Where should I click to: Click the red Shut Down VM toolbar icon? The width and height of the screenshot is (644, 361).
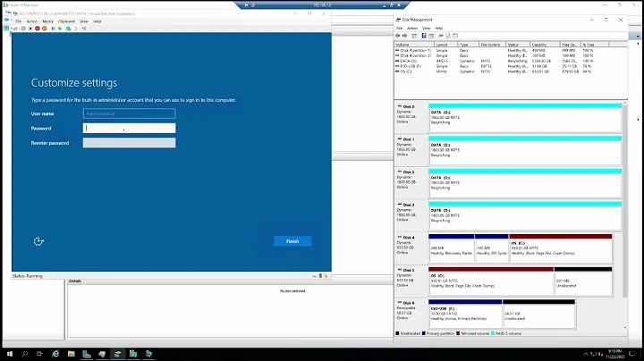[x=38, y=29]
